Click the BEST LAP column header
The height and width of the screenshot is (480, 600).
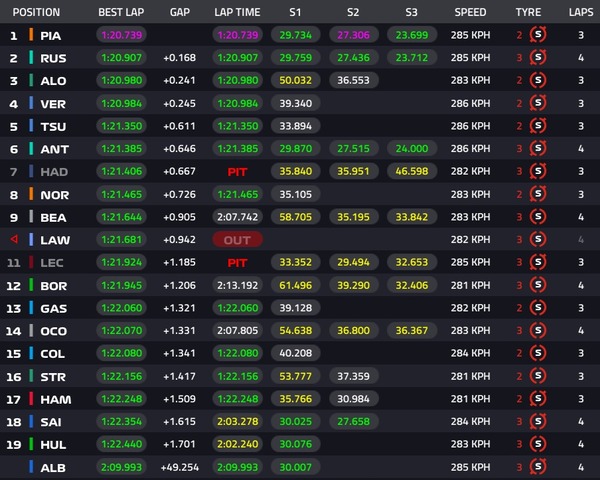122,13
